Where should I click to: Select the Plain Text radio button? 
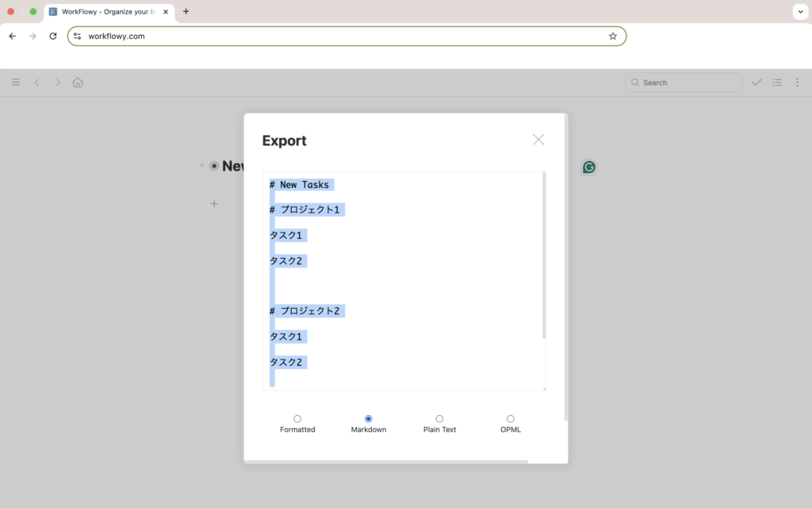pos(439,419)
